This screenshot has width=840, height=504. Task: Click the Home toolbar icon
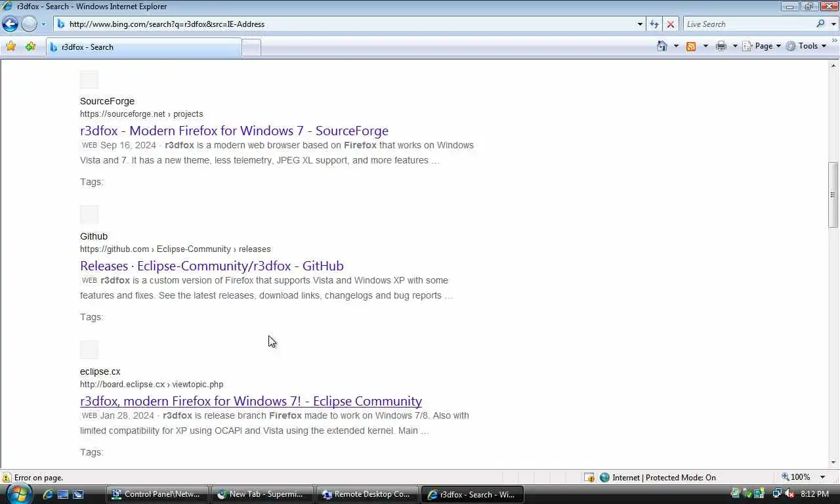tap(662, 46)
